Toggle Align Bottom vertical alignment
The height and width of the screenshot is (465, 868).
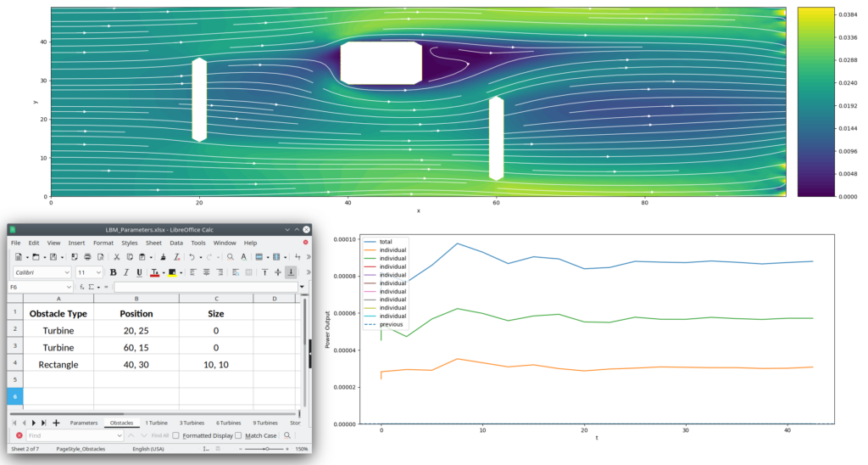click(291, 272)
